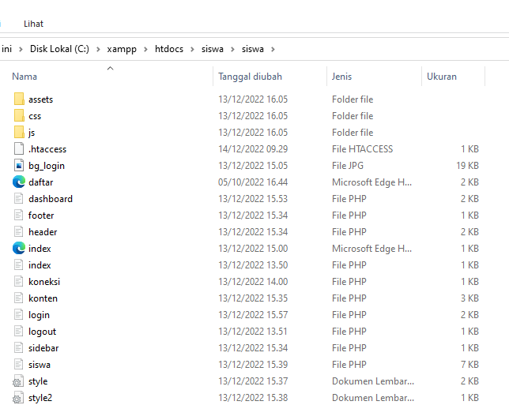Click the style2 stylesheet gear icon
The image size is (509, 420).
coord(18,397)
